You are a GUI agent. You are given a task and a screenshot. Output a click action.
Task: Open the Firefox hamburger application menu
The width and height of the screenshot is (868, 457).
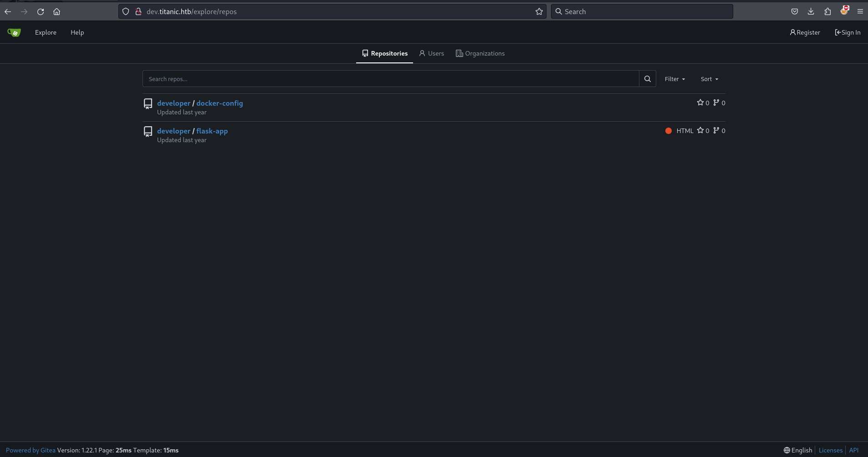pyautogui.click(x=860, y=12)
